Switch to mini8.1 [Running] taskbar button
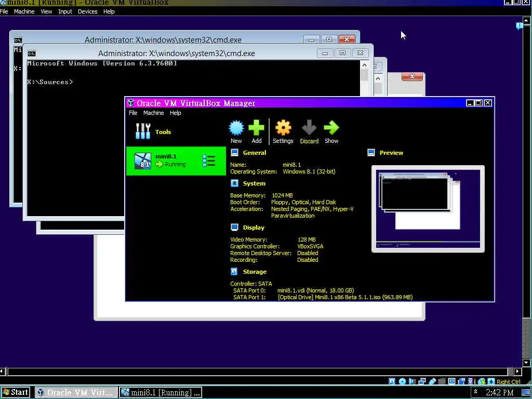The image size is (532, 399). point(161,392)
